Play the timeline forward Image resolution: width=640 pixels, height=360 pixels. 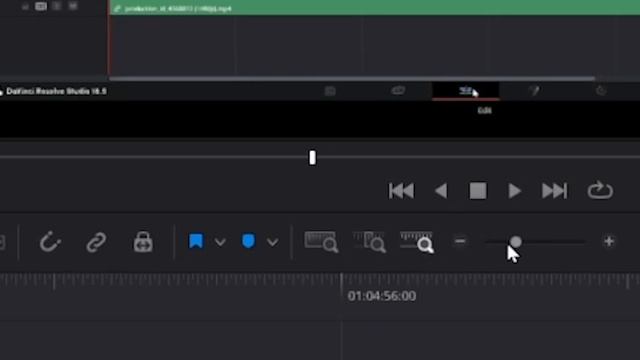[x=514, y=191]
